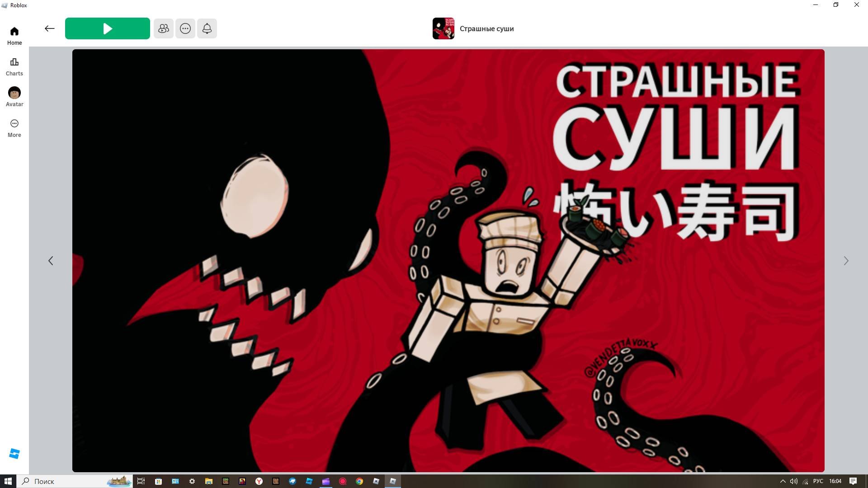Open the three-dots options button
The height and width of the screenshot is (488, 868).
tap(185, 28)
